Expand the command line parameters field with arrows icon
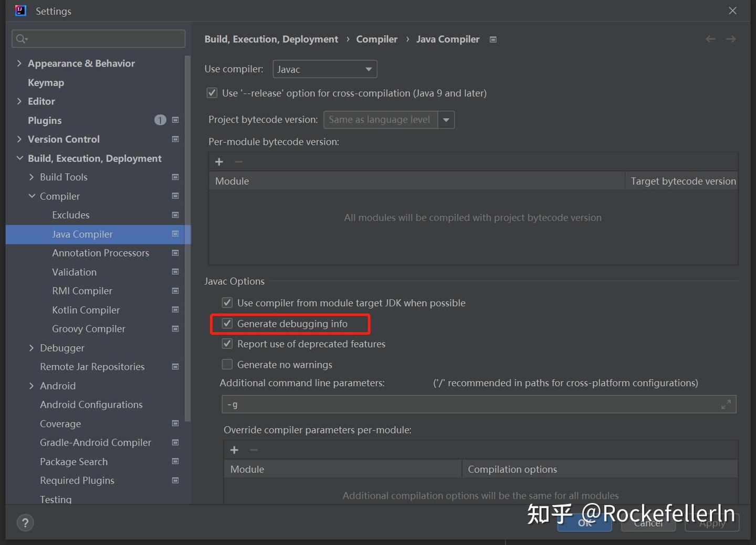756x545 pixels. click(726, 404)
